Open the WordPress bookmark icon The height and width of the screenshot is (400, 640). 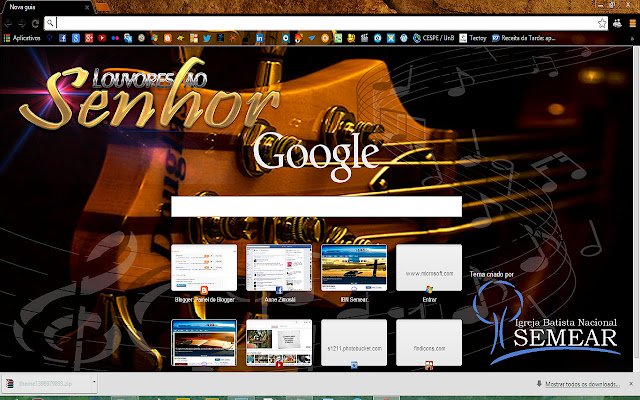tap(404, 38)
